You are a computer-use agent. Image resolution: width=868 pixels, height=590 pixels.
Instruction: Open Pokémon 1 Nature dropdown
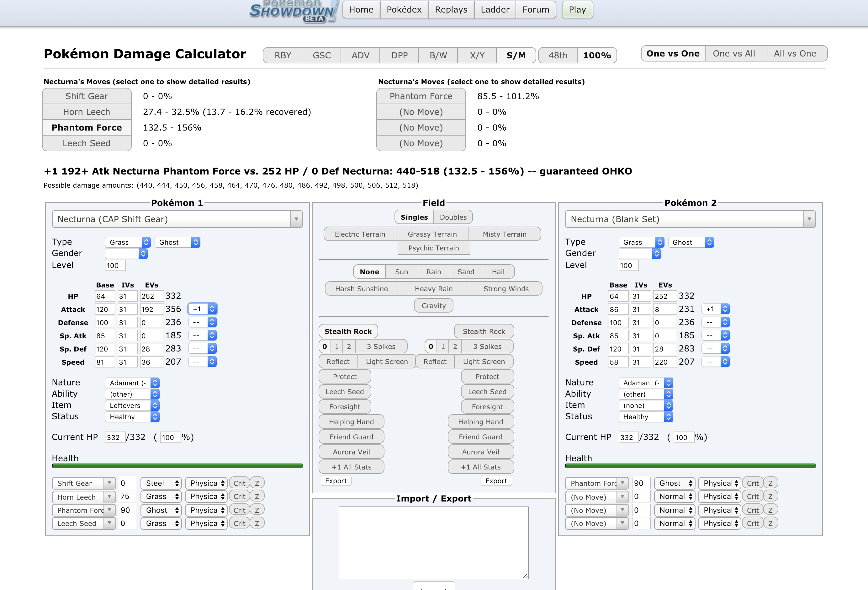click(132, 383)
